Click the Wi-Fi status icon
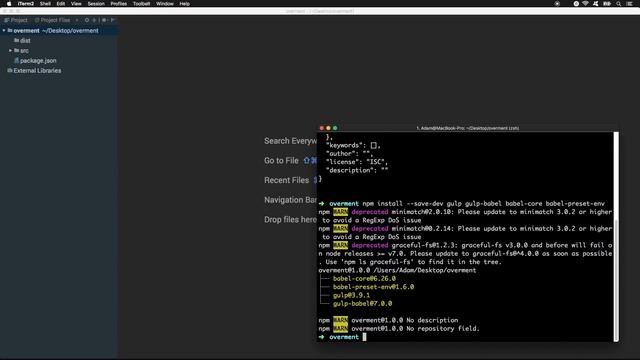Viewport: 640px width, 360px height. click(585, 4)
